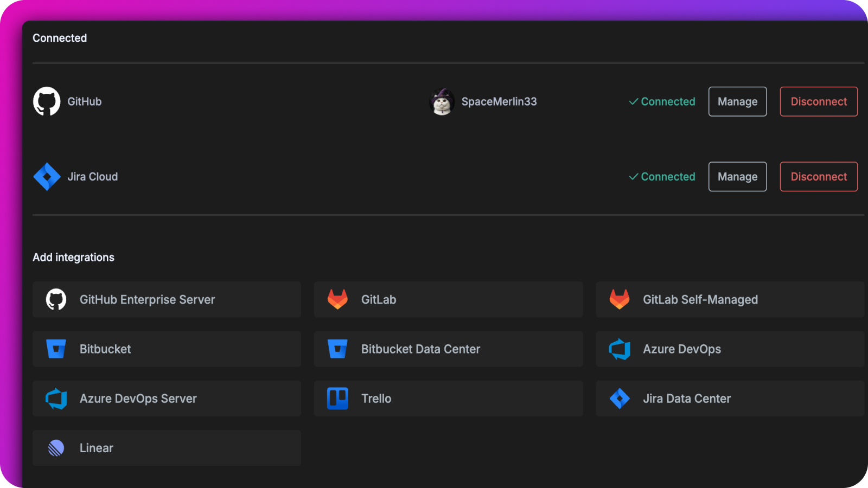This screenshot has width=868, height=488.
Task: Add the Azure DevOps Server integration
Action: point(167,399)
